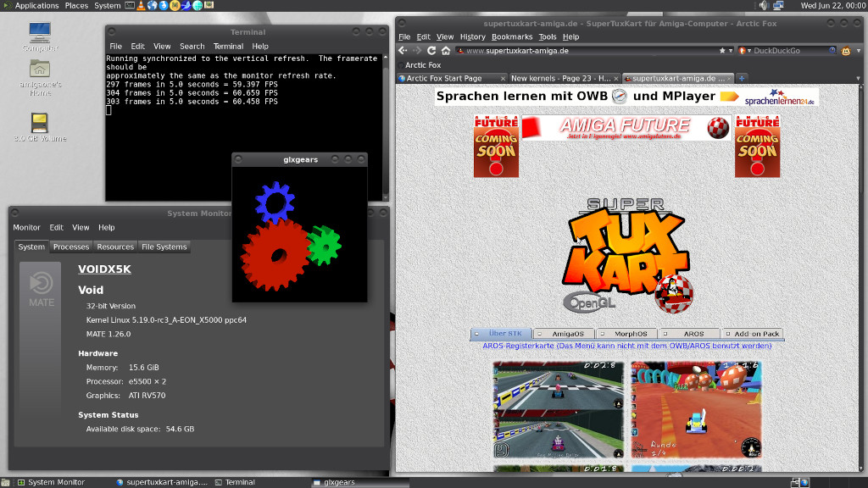Click the SuperTuxKart logo image
The image size is (868, 488).
626,254
